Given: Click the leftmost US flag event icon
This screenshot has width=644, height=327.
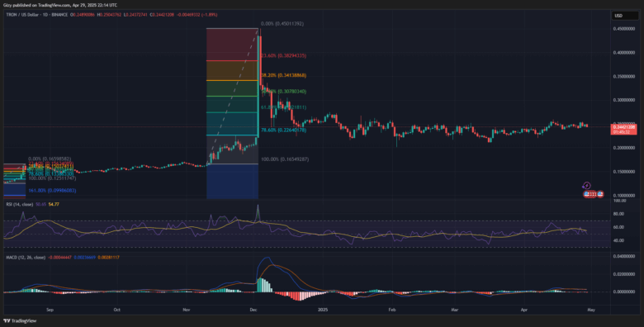Looking at the screenshot, I should (x=587, y=193).
